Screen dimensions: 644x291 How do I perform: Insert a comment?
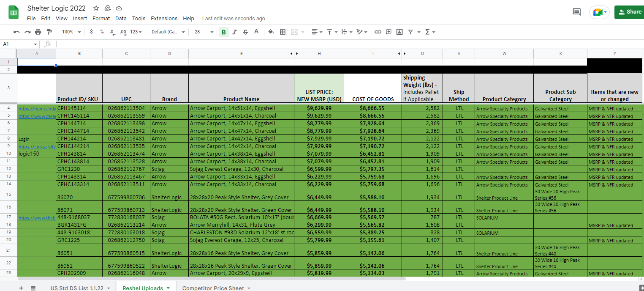click(x=389, y=32)
